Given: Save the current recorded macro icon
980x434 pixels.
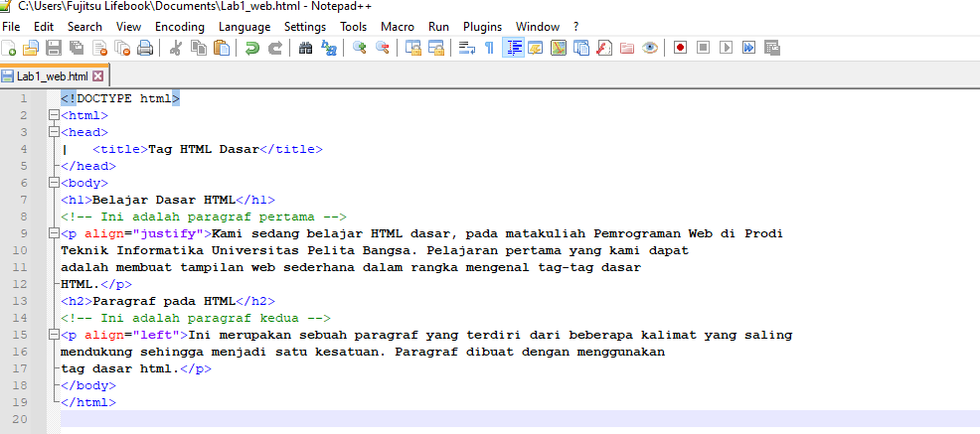Looking at the screenshot, I should 772,48.
